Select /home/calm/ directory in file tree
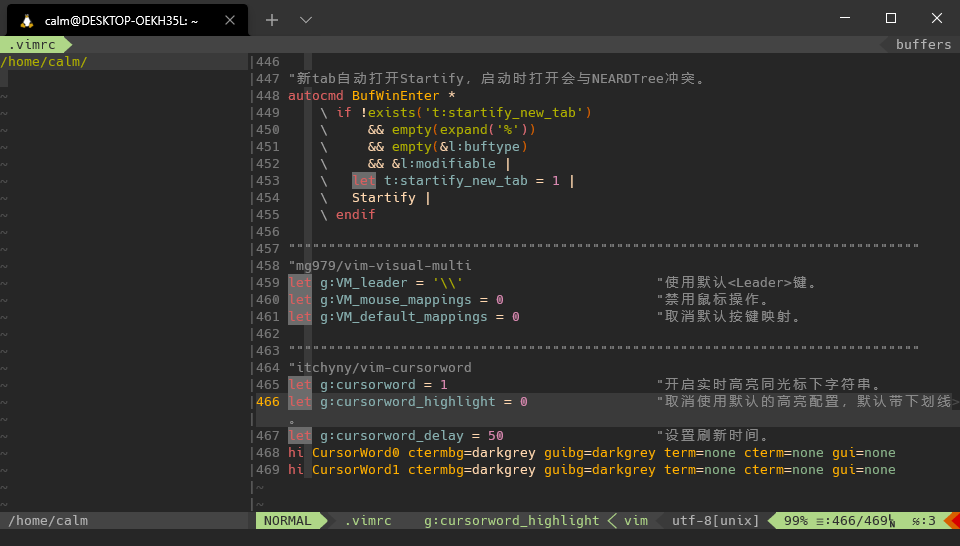This screenshot has width=960, height=546. coord(44,62)
